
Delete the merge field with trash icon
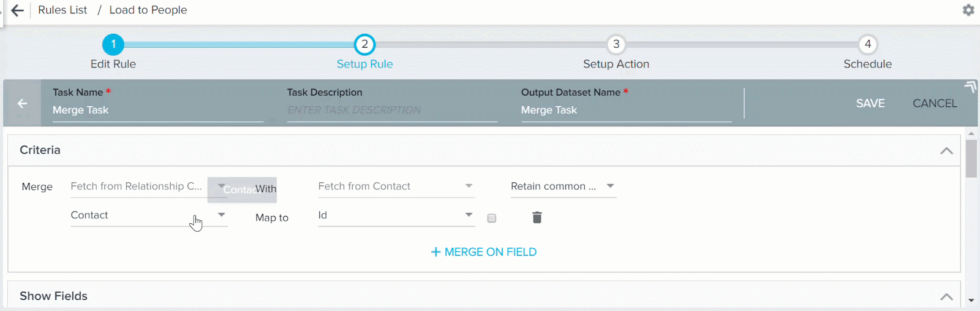(x=537, y=217)
